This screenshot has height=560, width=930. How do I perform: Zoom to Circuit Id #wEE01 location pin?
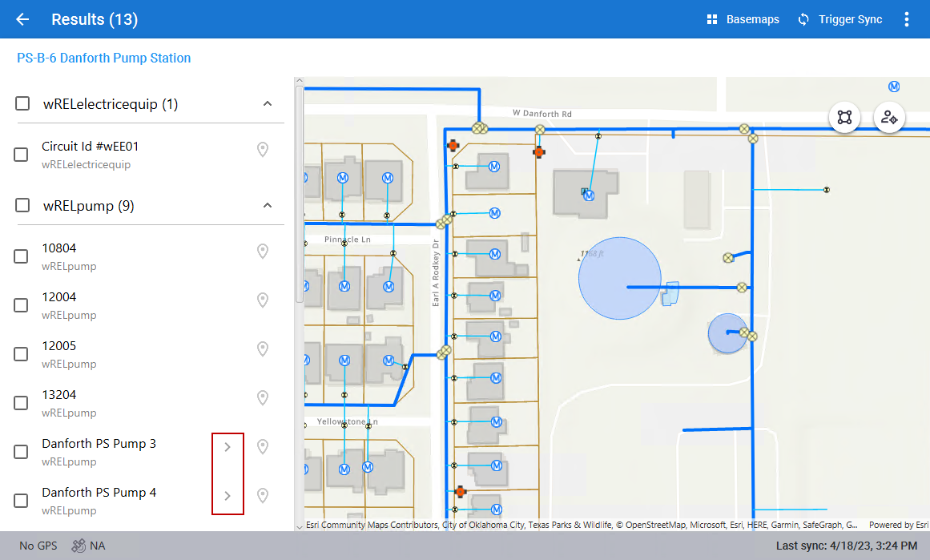262,150
